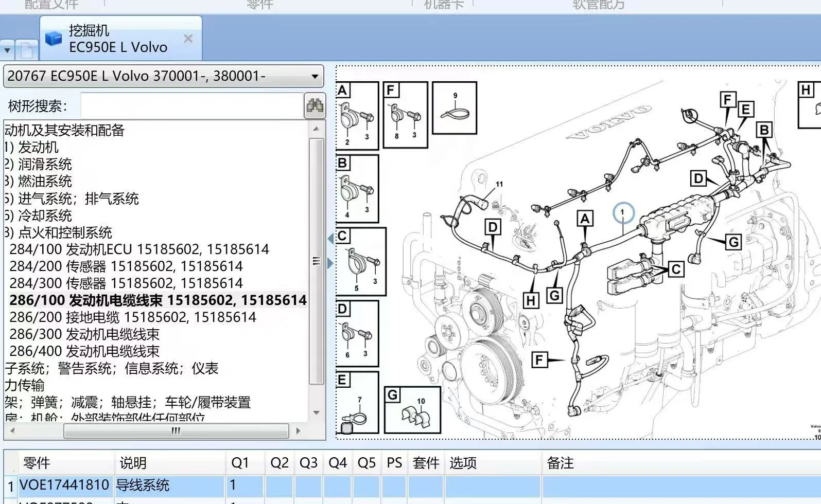The width and height of the screenshot is (821, 504).
Task: Click the circled callout 1 on the harness
Action: (622, 212)
